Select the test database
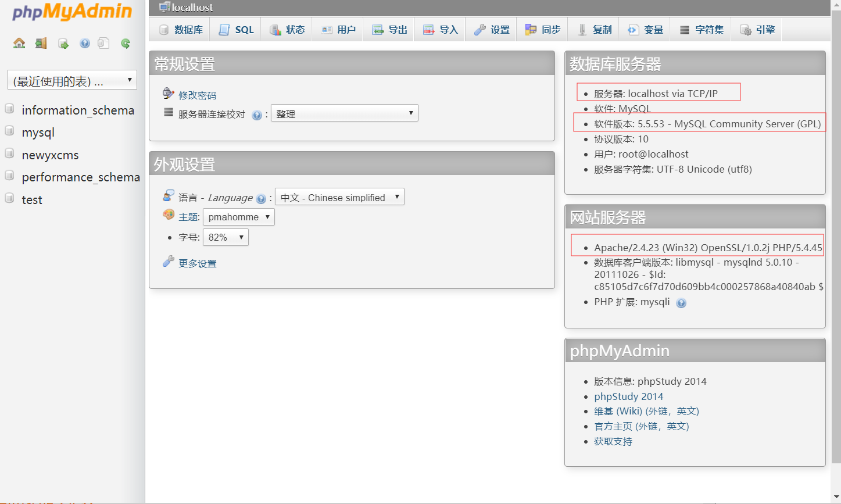Screen dimensions: 841x504 pyautogui.click(x=32, y=200)
